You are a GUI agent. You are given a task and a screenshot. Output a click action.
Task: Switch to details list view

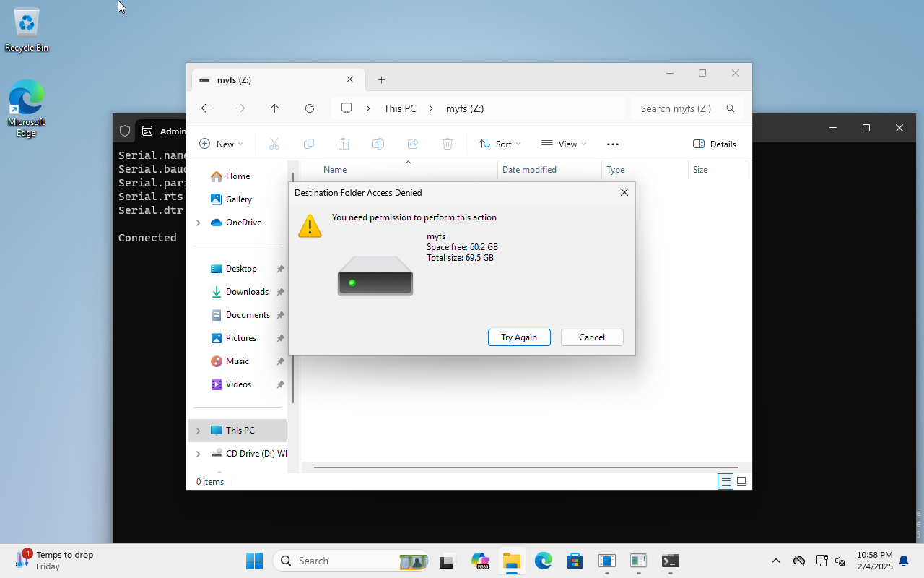725,481
